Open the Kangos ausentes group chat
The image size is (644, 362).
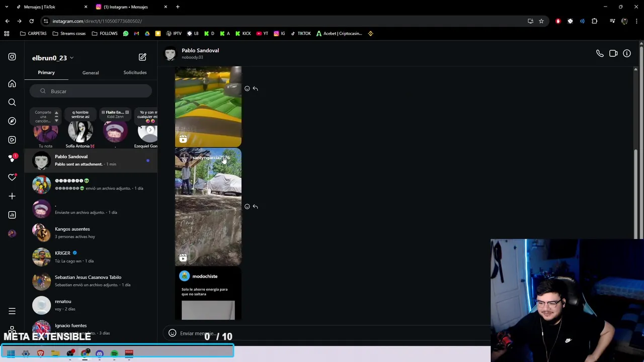[x=91, y=233]
